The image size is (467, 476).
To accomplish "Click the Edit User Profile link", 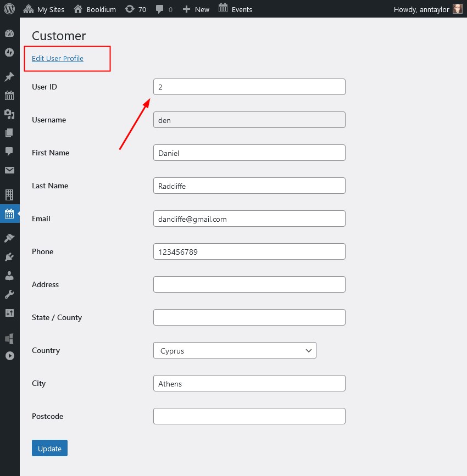I will [x=58, y=58].
